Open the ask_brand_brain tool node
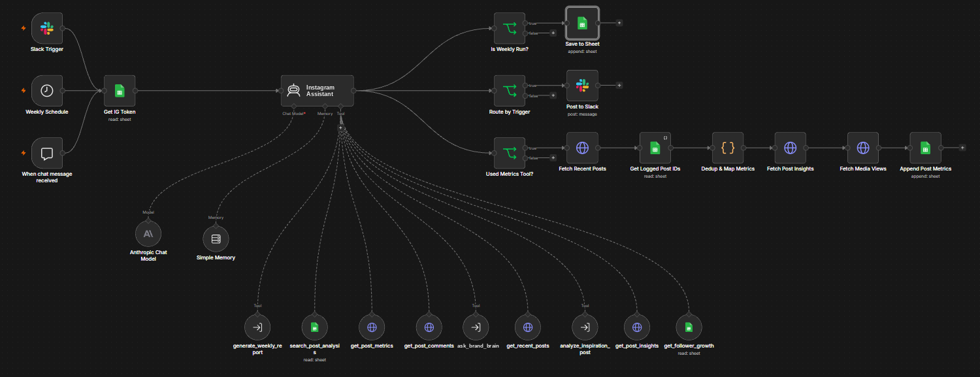980x377 pixels. coord(476,327)
